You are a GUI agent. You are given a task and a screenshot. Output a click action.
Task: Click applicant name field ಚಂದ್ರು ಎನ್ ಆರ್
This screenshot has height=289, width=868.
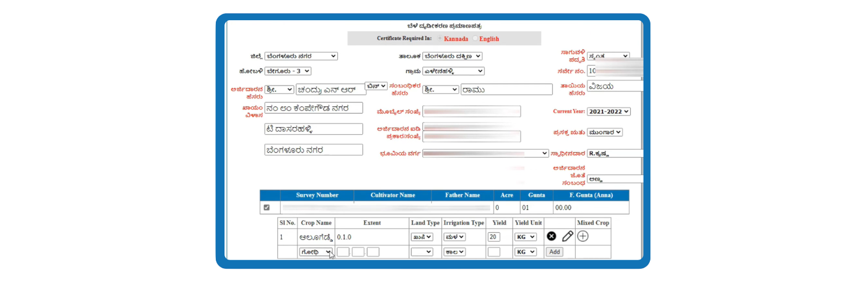coord(330,90)
